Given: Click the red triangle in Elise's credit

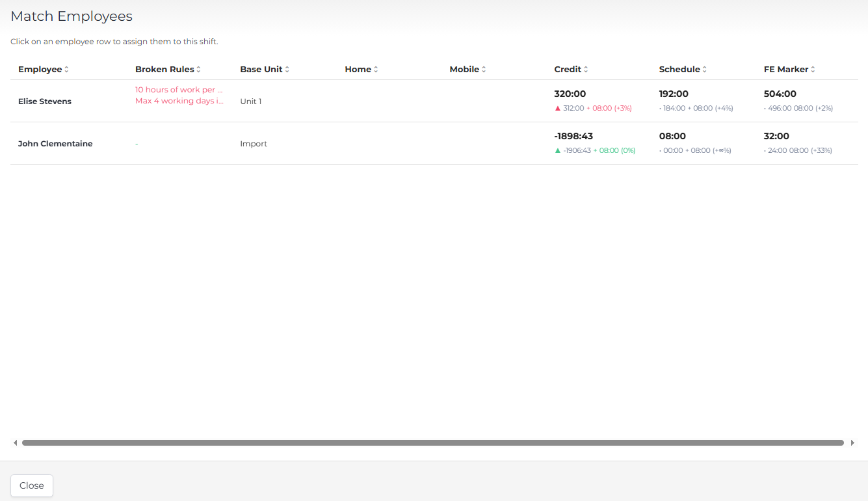Looking at the screenshot, I should pos(557,108).
